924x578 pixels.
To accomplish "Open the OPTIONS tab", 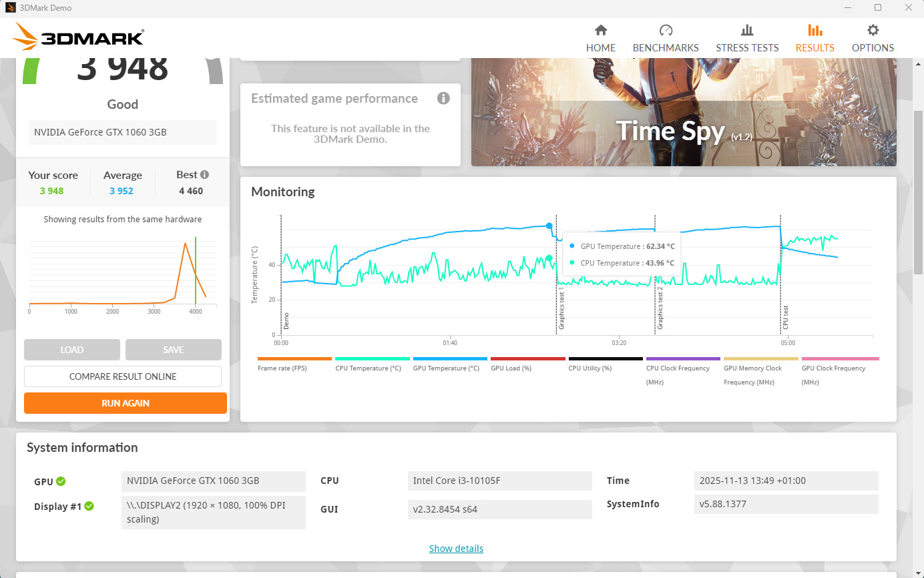I will (873, 39).
